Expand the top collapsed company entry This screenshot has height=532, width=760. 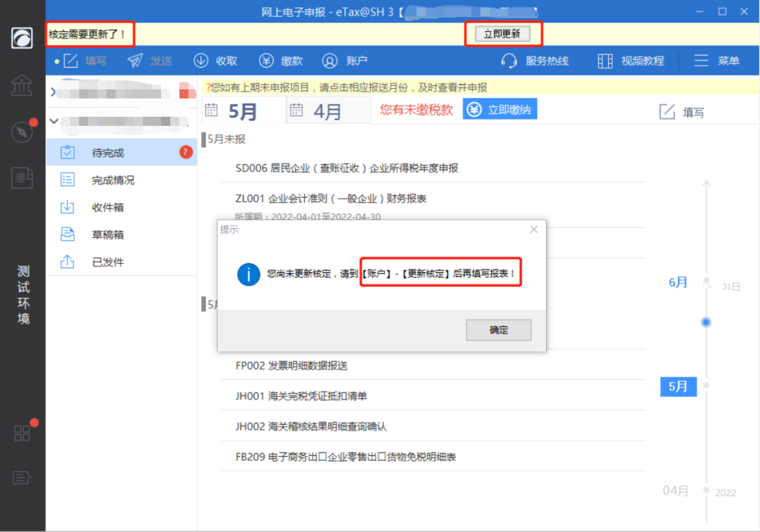coord(54,92)
